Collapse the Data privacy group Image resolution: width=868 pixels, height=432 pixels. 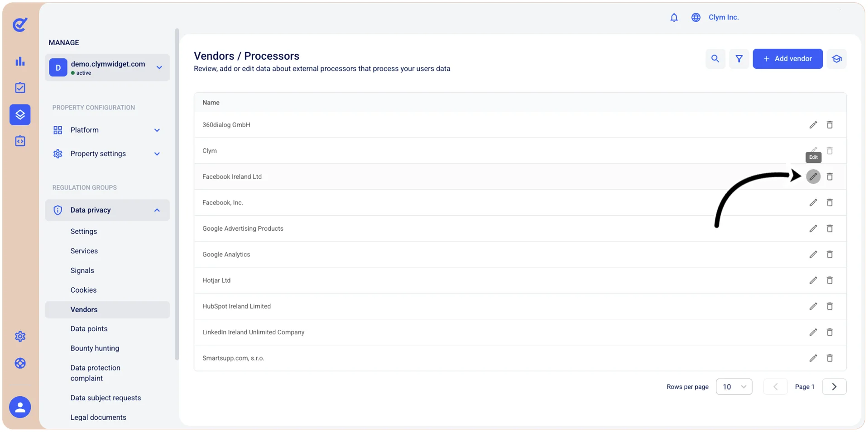tap(107, 210)
